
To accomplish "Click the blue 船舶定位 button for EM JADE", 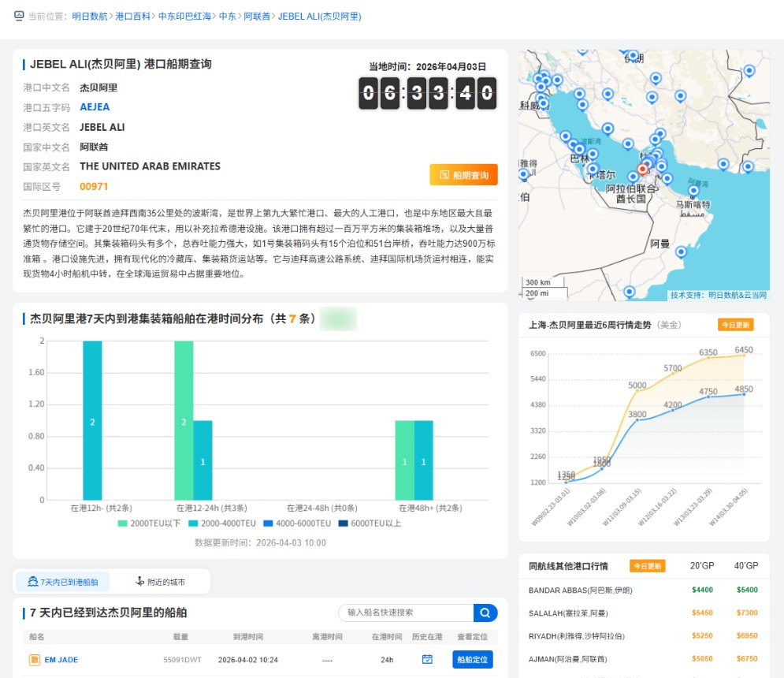I will [x=472, y=660].
